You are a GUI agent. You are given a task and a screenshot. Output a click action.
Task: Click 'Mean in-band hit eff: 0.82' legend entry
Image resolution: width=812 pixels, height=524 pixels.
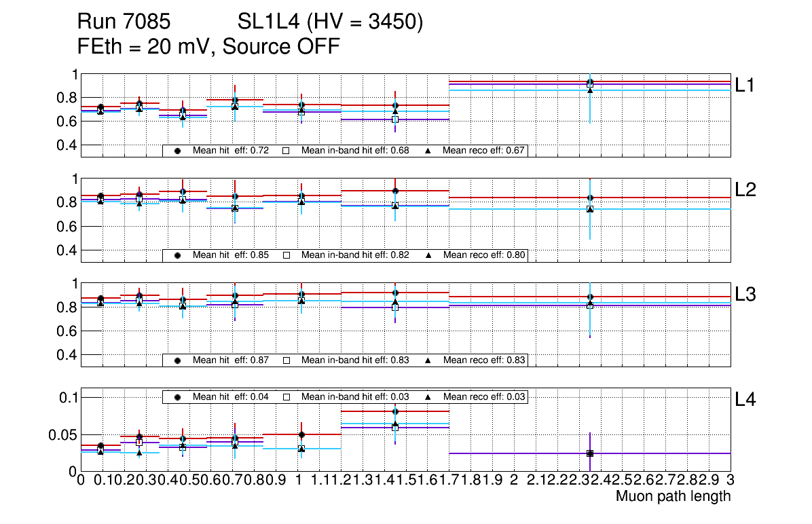(355, 255)
